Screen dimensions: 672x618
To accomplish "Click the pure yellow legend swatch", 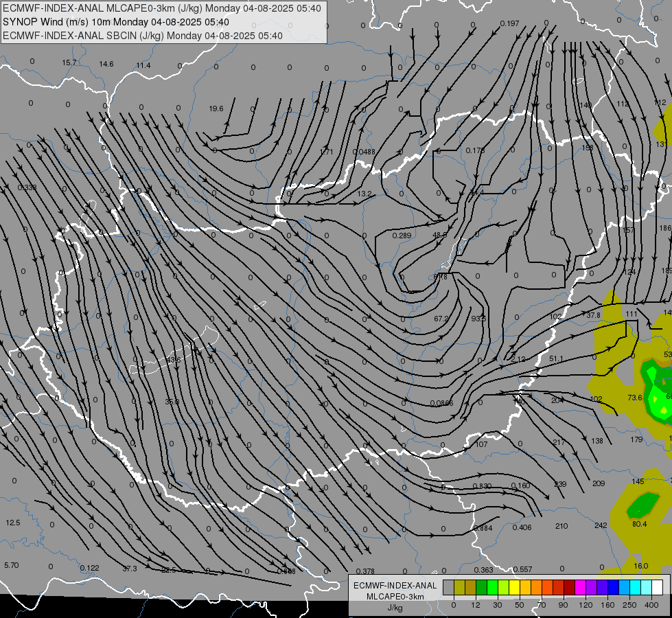I will point(514,587).
